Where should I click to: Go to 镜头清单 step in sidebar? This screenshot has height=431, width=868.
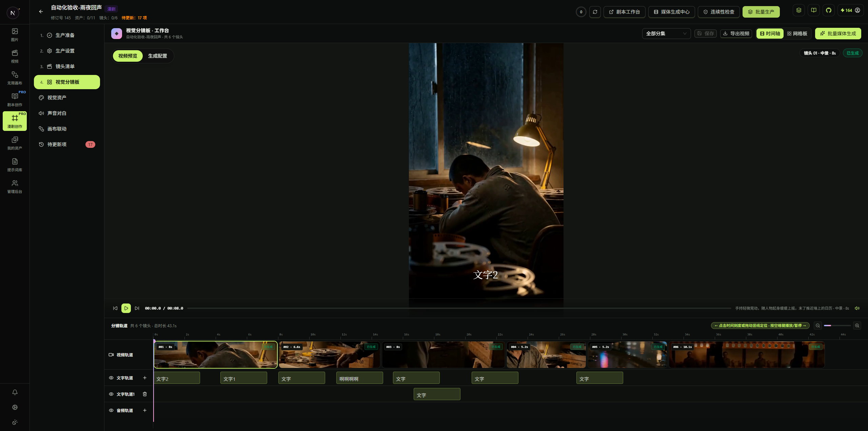(x=67, y=66)
